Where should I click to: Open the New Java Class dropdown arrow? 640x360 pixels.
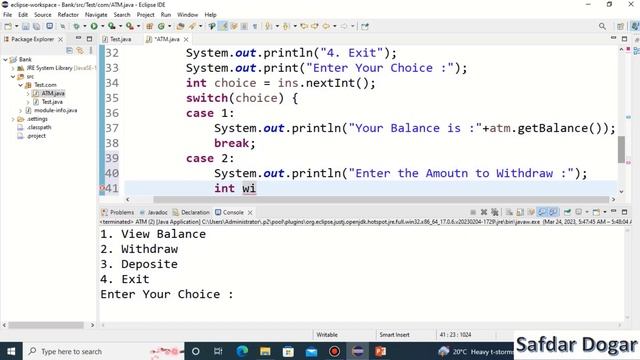pos(169,26)
